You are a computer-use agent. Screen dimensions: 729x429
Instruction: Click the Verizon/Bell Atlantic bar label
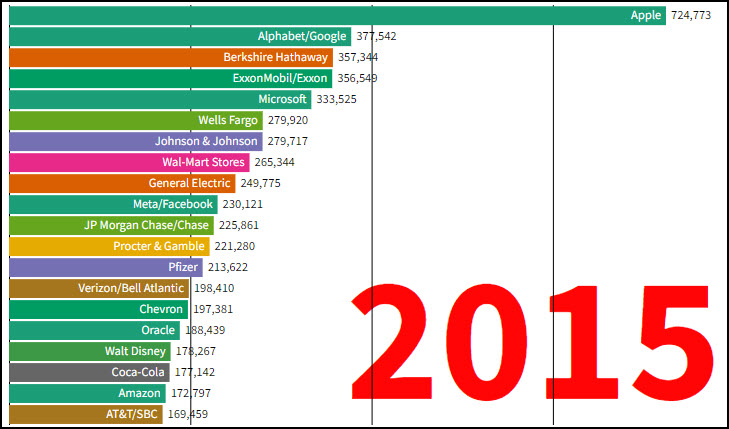click(x=131, y=288)
